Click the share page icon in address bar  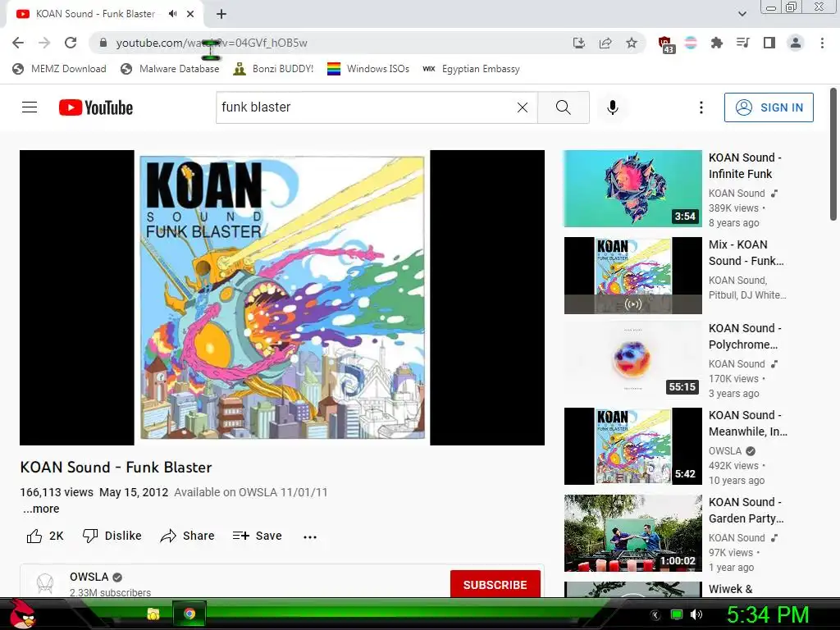tap(605, 43)
